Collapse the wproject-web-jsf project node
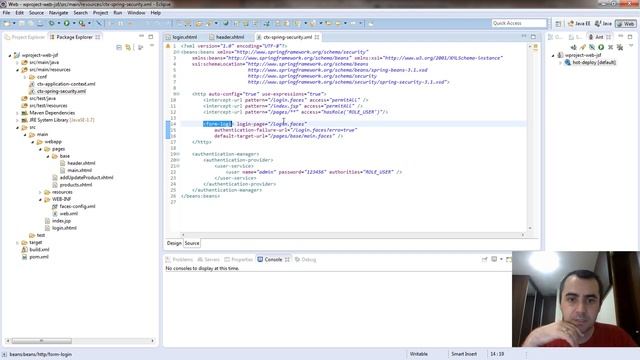 (x=10, y=56)
